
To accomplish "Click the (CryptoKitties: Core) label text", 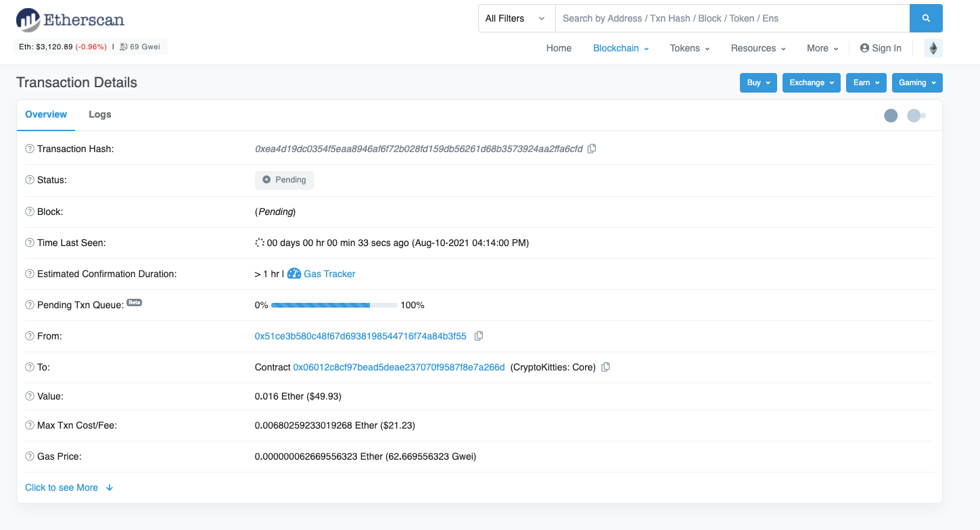I will tap(553, 367).
